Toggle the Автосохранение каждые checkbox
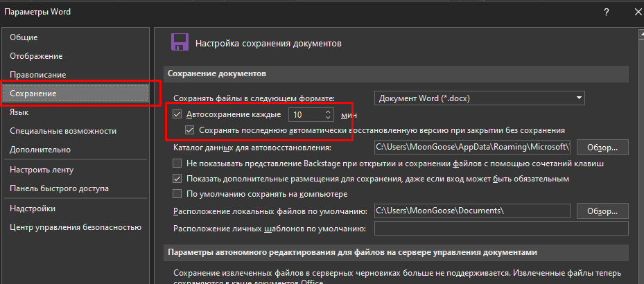Image resolution: width=644 pixels, height=284 pixels. [177, 114]
